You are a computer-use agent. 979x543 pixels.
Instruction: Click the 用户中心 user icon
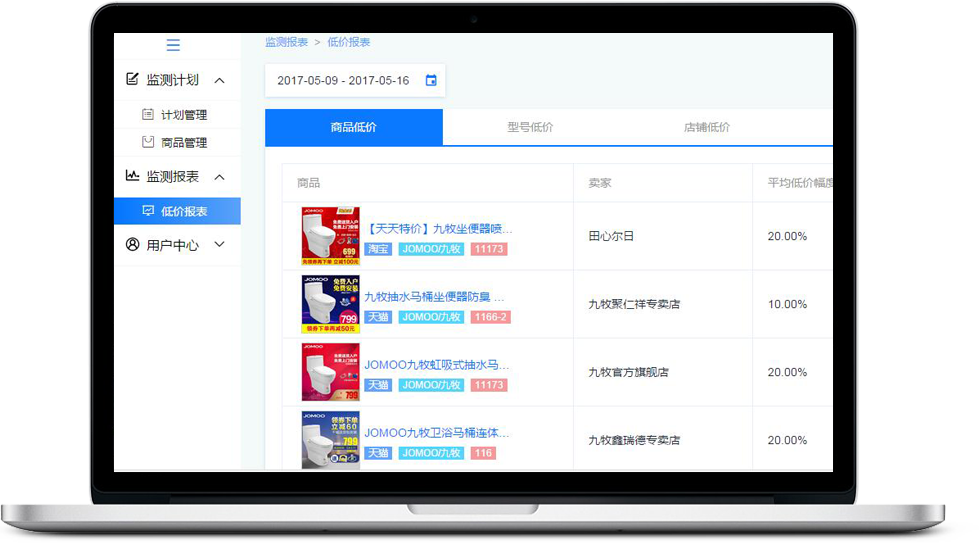pos(132,244)
